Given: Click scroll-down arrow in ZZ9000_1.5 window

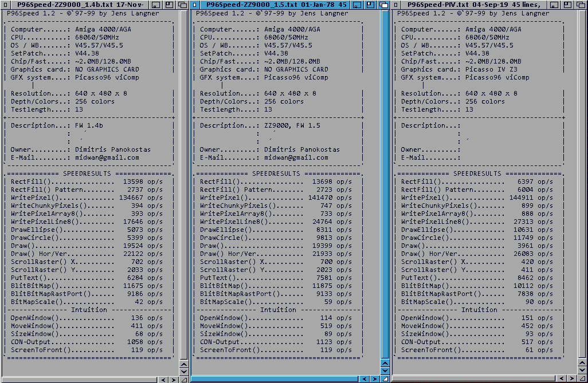Looking at the screenshot, I should (x=385, y=370).
